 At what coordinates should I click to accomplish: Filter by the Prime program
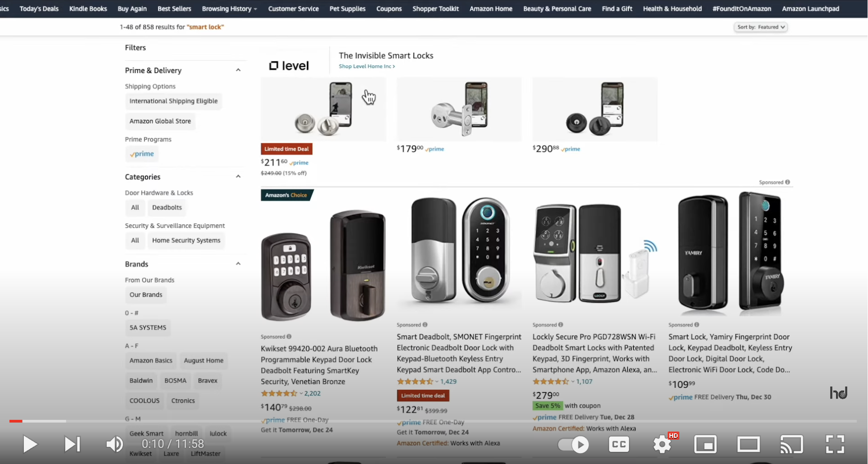[142, 154]
